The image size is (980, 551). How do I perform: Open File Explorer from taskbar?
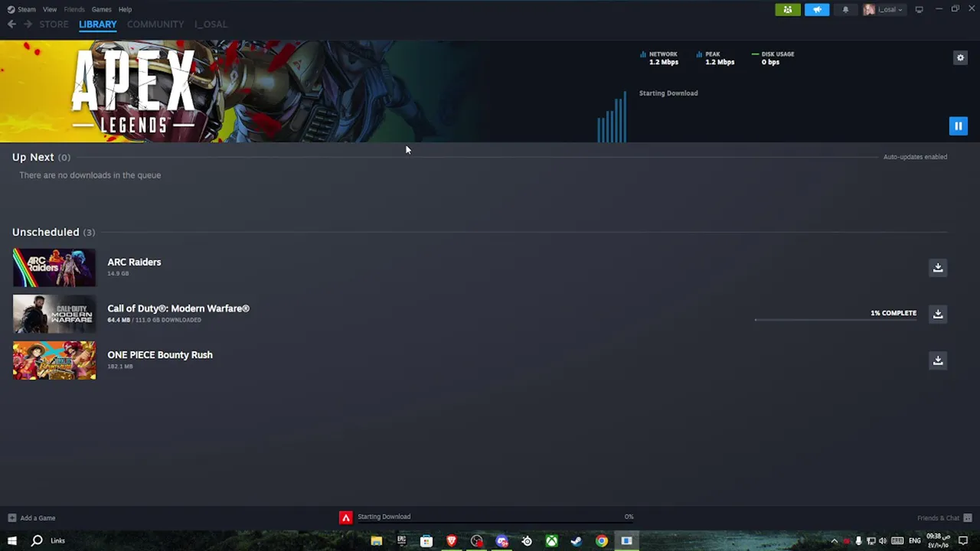click(376, 541)
